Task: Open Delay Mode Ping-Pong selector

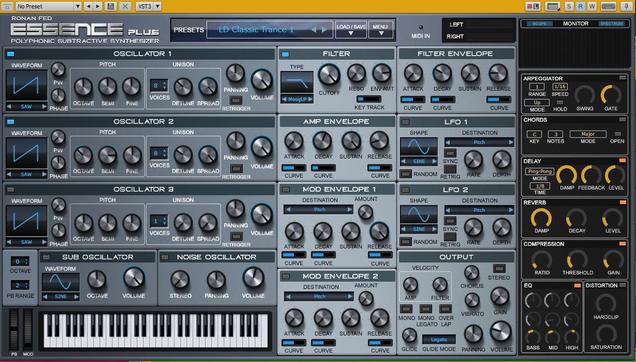Action: (x=540, y=171)
